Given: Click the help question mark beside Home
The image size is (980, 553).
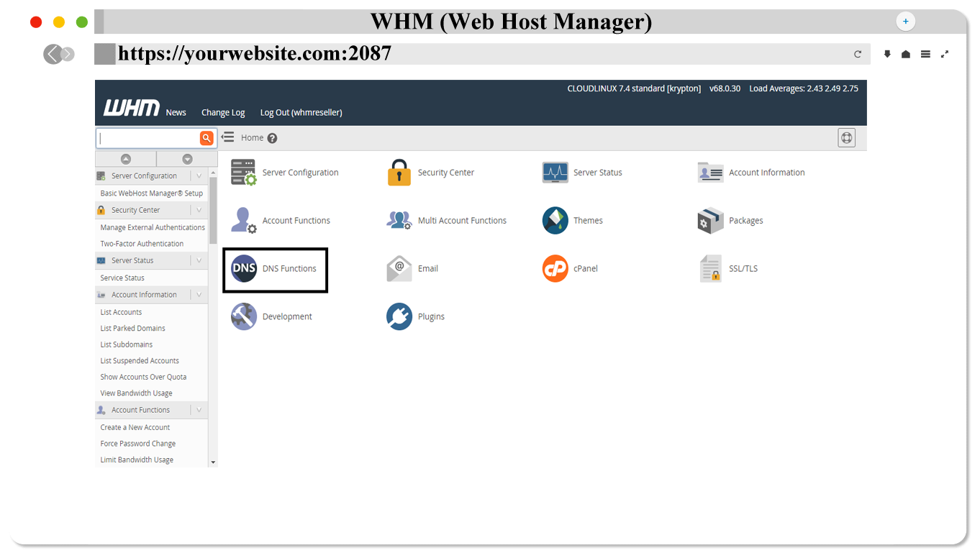Looking at the screenshot, I should click(272, 138).
